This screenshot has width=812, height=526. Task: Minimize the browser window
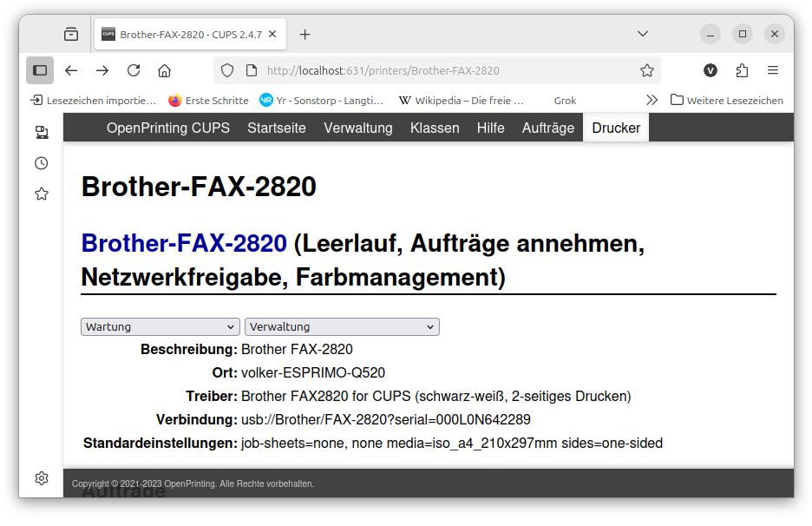coord(710,34)
